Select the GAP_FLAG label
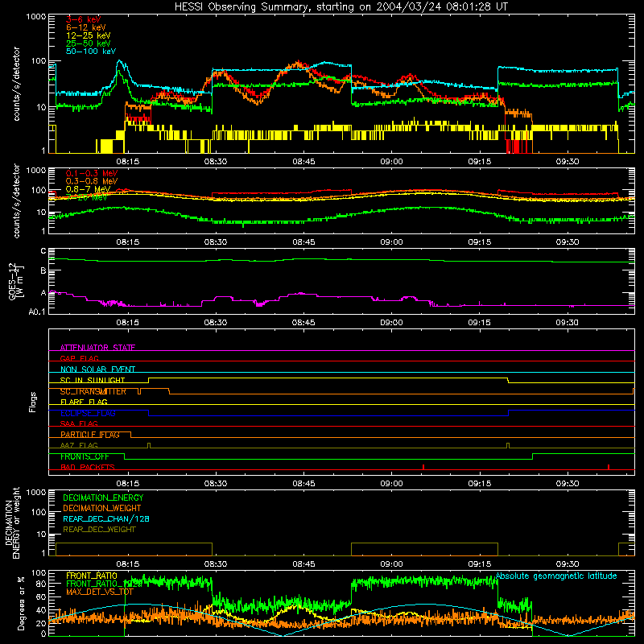This screenshot has width=644, height=644. pos(79,358)
